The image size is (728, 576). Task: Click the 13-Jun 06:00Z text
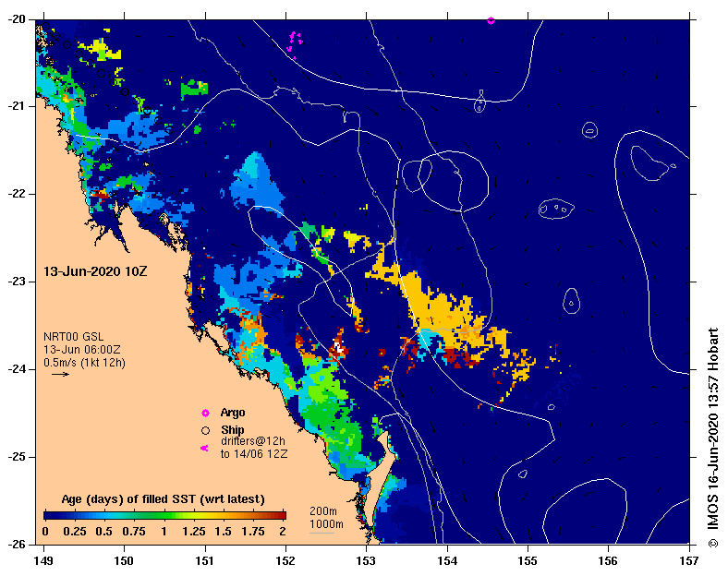click(x=81, y=350)
